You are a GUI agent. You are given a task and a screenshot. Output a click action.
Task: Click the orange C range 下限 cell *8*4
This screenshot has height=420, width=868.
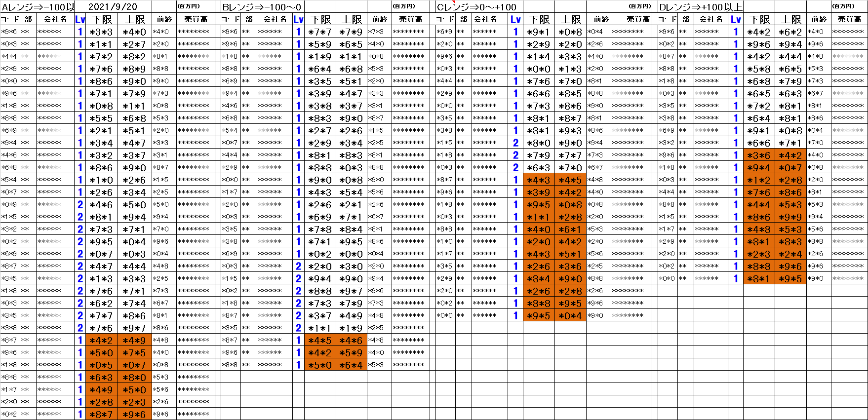(539, 278)
